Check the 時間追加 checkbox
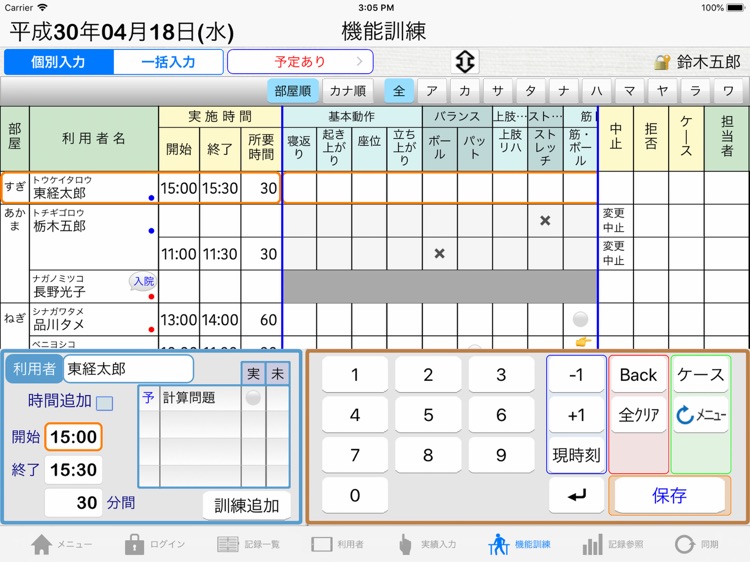 click(105, 403)
